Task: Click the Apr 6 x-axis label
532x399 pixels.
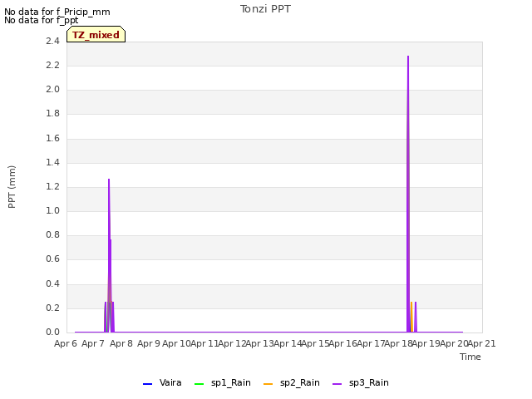Action: (66, 343)
